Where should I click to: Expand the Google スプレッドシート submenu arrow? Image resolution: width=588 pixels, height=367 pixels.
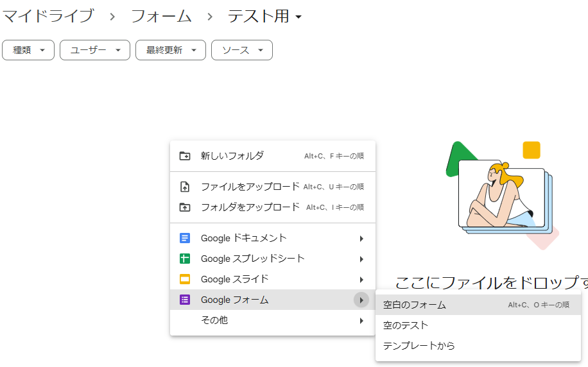tap(361, 259)
